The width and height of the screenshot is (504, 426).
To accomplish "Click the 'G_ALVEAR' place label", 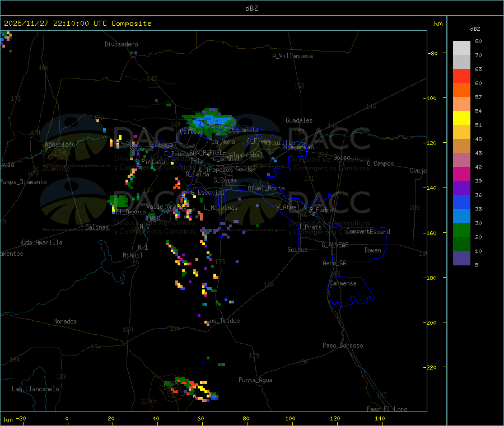I will (x=335, y=245).
